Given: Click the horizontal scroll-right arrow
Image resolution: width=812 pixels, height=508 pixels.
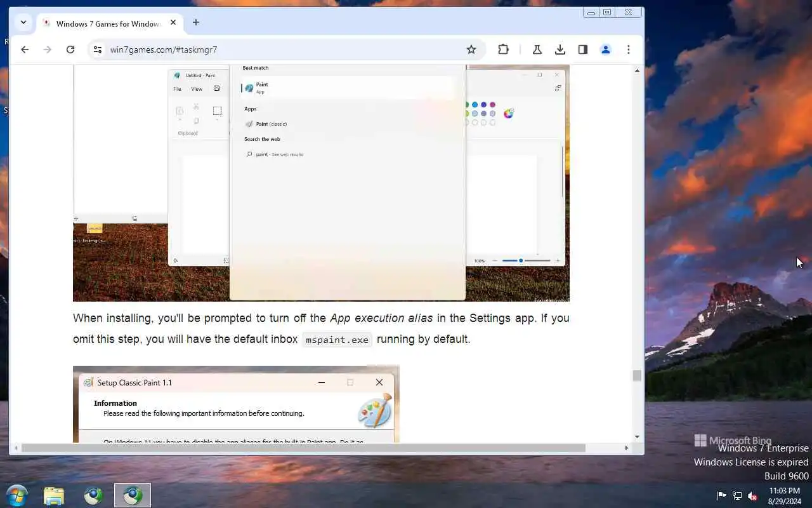Looking at the screenshot, I should 627,448.
